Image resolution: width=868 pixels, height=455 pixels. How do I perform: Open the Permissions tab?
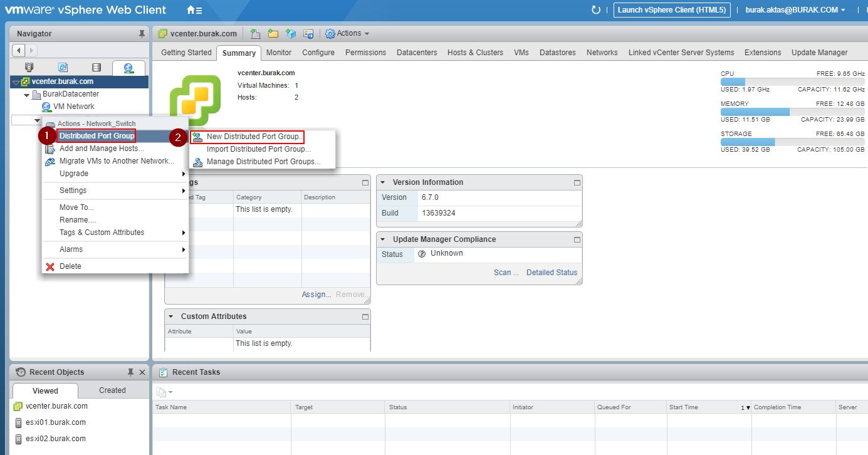tap(365, 53)
